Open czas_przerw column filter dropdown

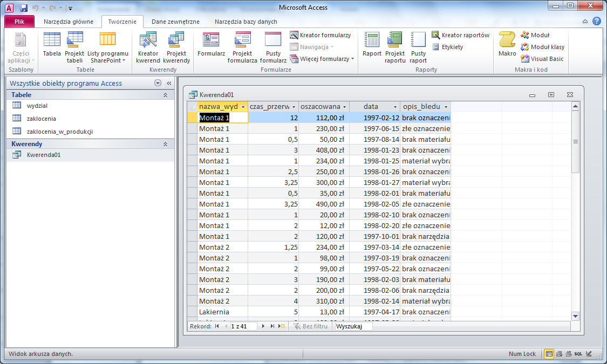[x=294, y=107]
